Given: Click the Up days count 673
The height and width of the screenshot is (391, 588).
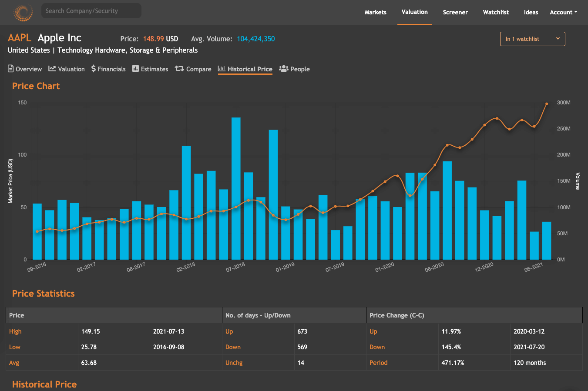Looking at the screenshot, I should point(302,331).
